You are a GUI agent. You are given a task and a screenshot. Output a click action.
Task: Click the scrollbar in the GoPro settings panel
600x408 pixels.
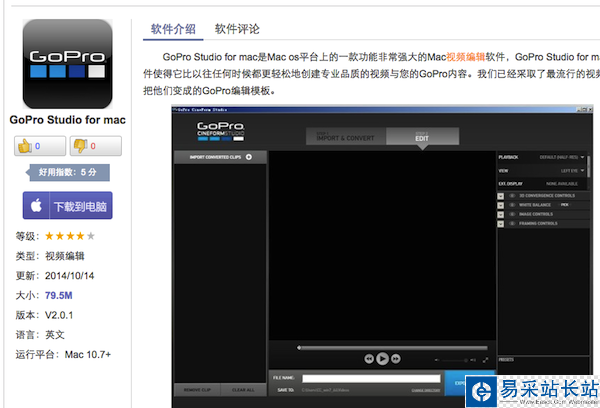tap(588, 167)
